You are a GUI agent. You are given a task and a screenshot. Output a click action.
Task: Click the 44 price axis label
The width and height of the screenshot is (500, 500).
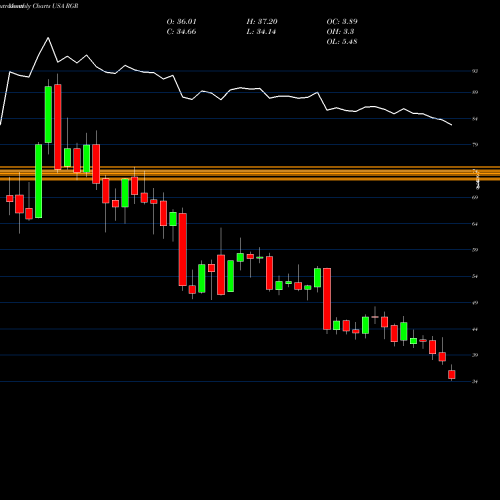475,329
